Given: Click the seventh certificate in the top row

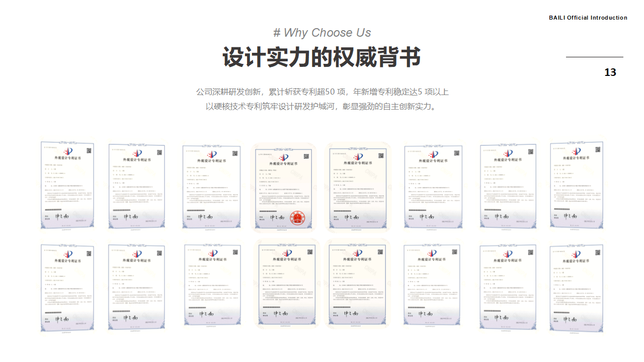Looking at the screenshot, I should pos(507,187).
